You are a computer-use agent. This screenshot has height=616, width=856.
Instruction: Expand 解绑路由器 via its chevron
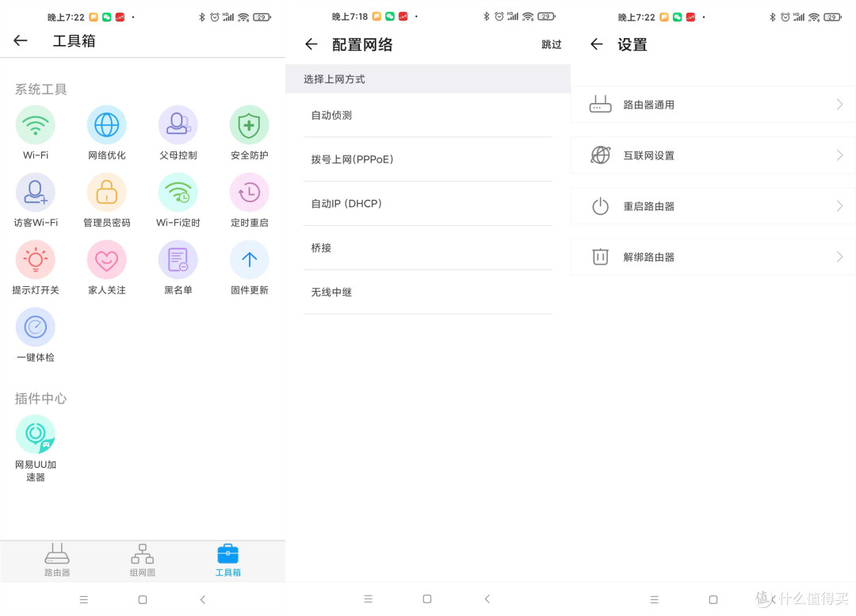(x=839, y=257)
